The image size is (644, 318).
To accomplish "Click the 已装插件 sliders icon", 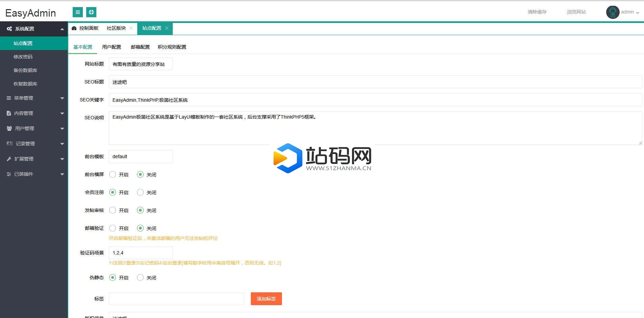I will (9, 174).
